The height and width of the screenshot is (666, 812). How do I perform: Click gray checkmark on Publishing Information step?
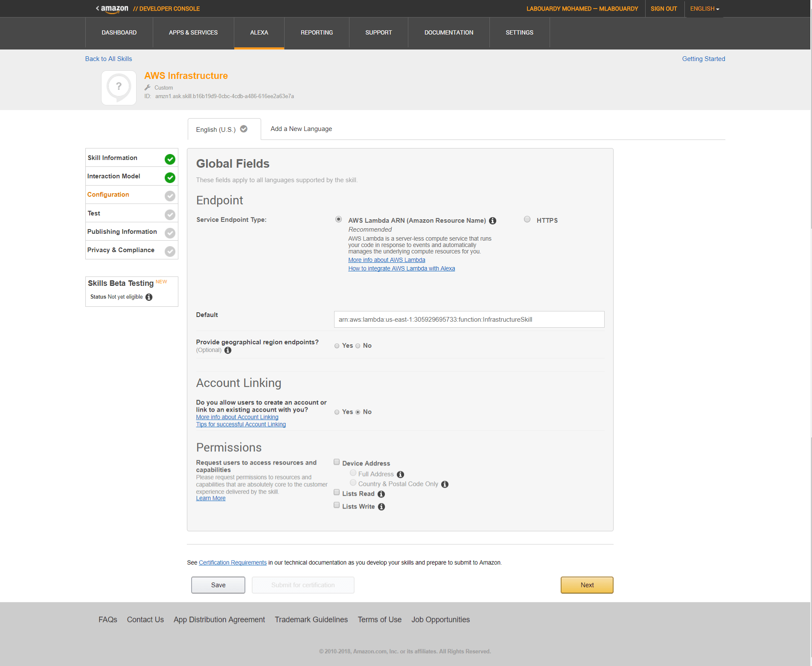click(170, 233)
